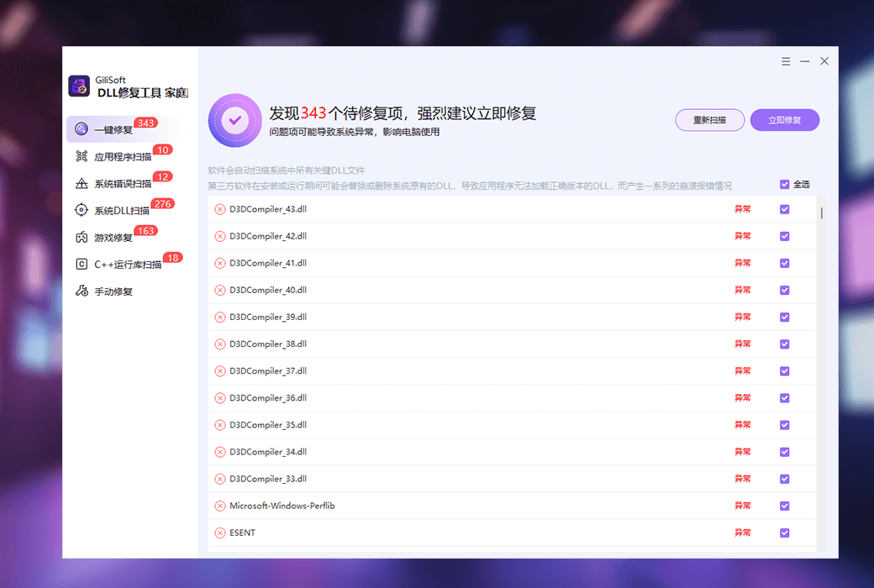Close the DLL repair tool window
This screenshot has height=588, width=874.
(824, 61)
